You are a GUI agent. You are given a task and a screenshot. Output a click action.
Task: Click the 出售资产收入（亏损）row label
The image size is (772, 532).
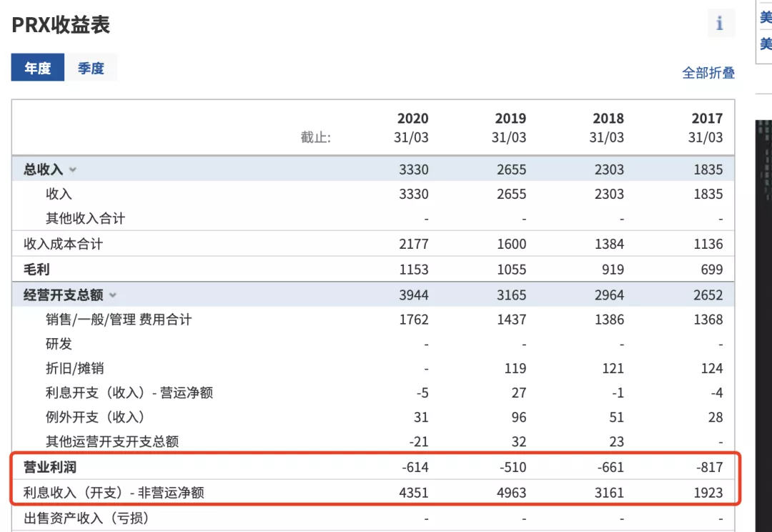[86, 518]
